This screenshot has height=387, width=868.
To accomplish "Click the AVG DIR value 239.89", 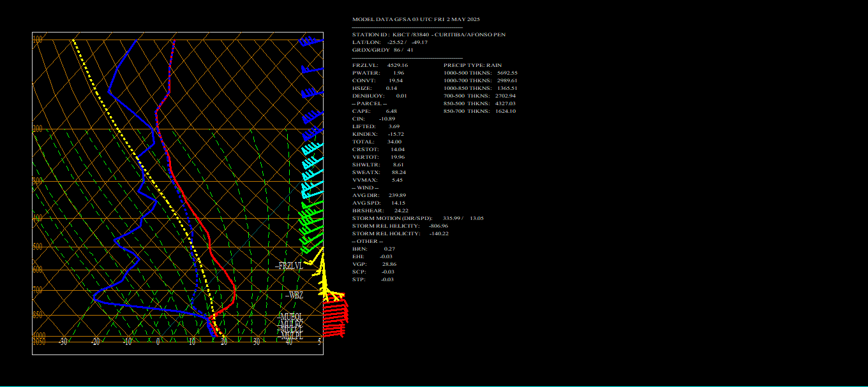I will (x=397, y=195).
